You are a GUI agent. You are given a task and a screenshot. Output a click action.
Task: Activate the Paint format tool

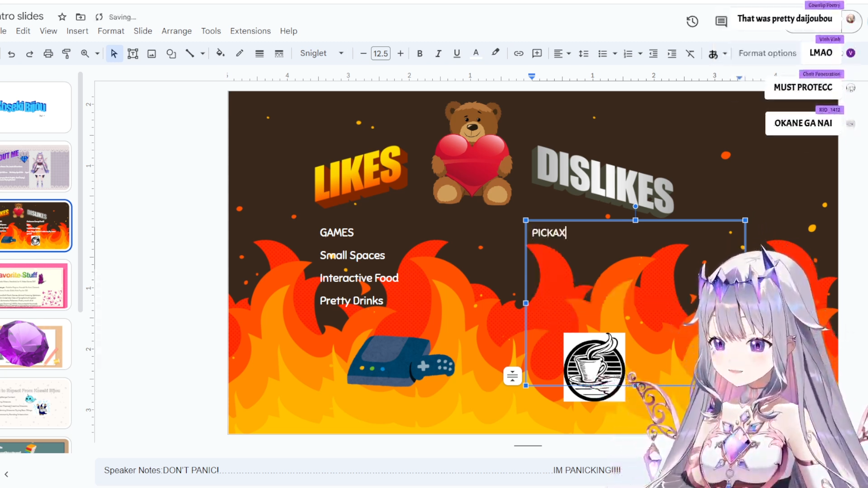pos(66,53)
